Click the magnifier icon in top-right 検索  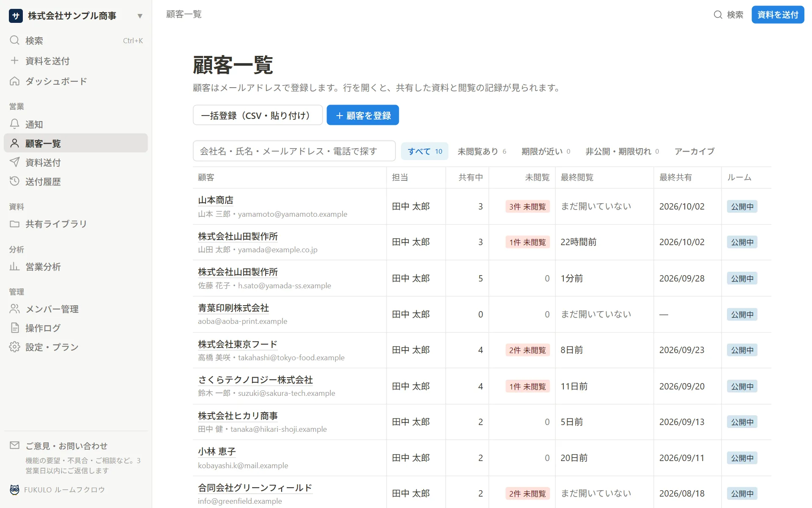coord(718,15)
